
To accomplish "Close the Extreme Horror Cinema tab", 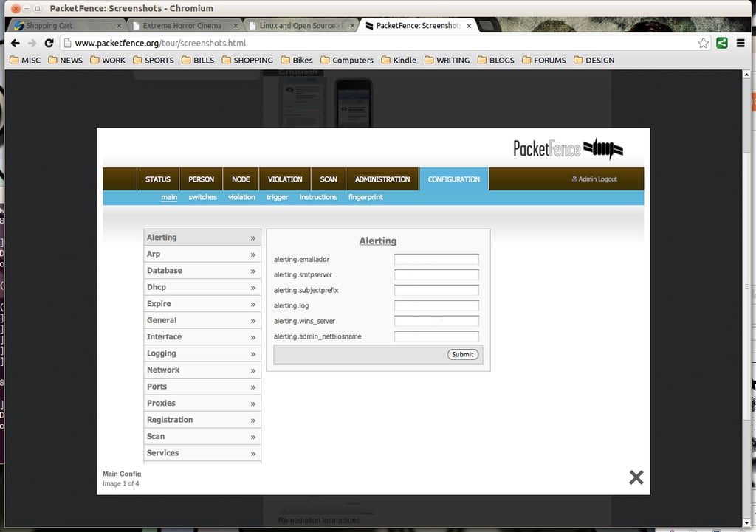I will tap(236, 26).
